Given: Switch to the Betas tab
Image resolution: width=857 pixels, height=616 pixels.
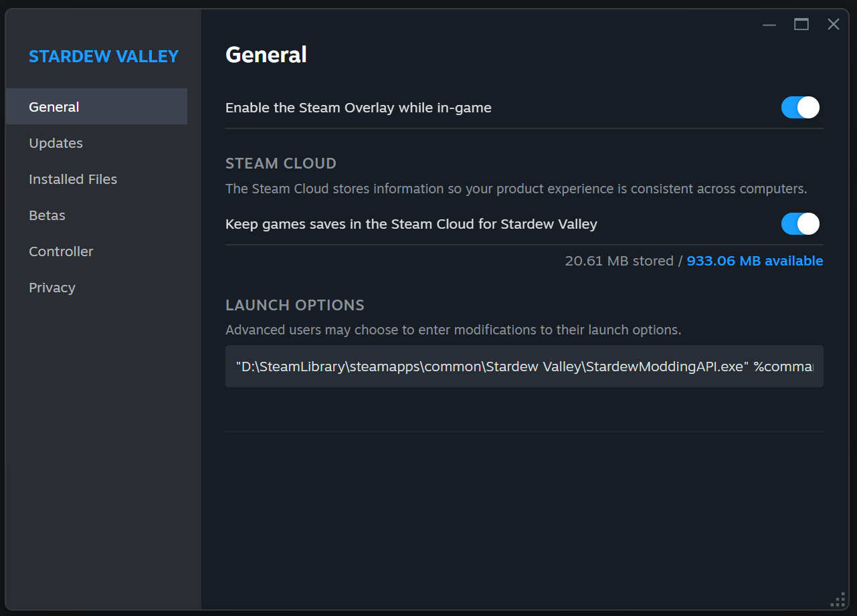Looking at the screenshot, I should click(47, 215).
